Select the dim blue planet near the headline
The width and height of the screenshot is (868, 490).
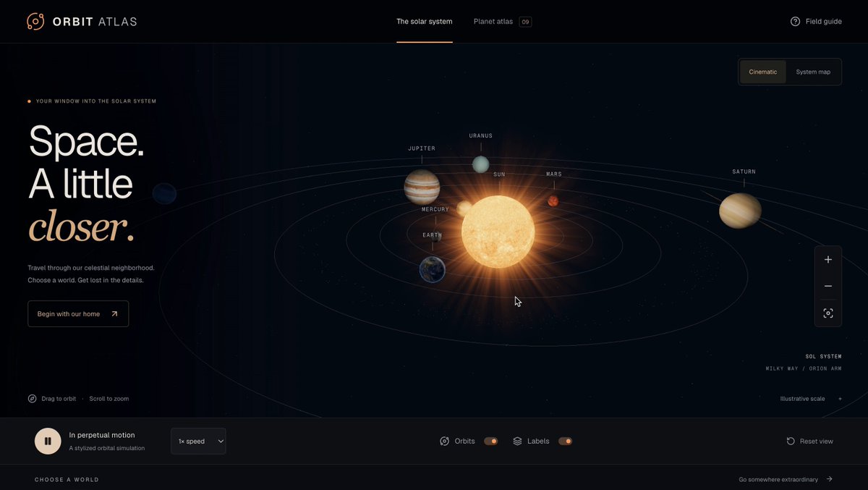(165, 193)
